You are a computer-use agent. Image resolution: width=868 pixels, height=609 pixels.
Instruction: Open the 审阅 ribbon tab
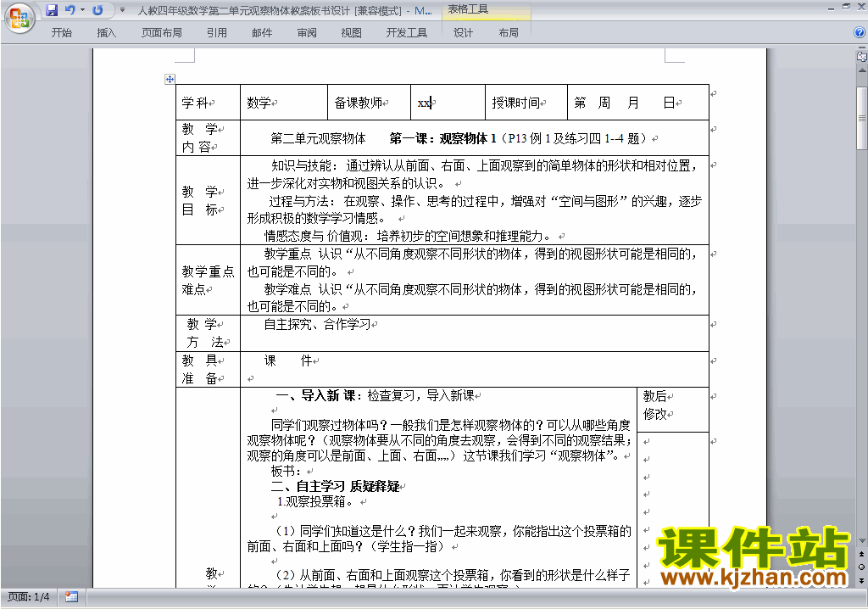307,33
